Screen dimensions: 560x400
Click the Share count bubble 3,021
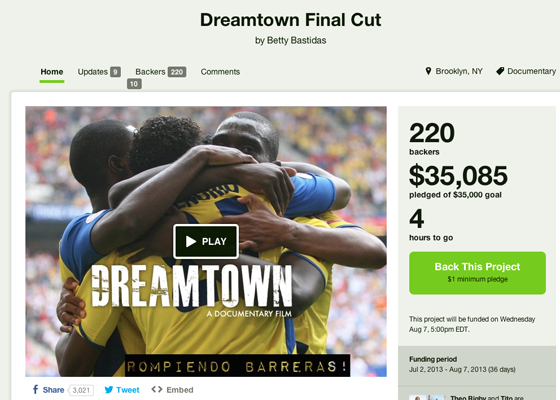click(x=81, y=390)
